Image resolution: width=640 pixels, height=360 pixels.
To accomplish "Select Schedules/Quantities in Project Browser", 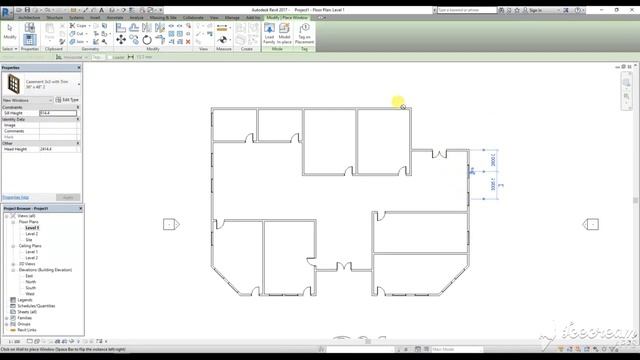I will (x=36, y=306).
